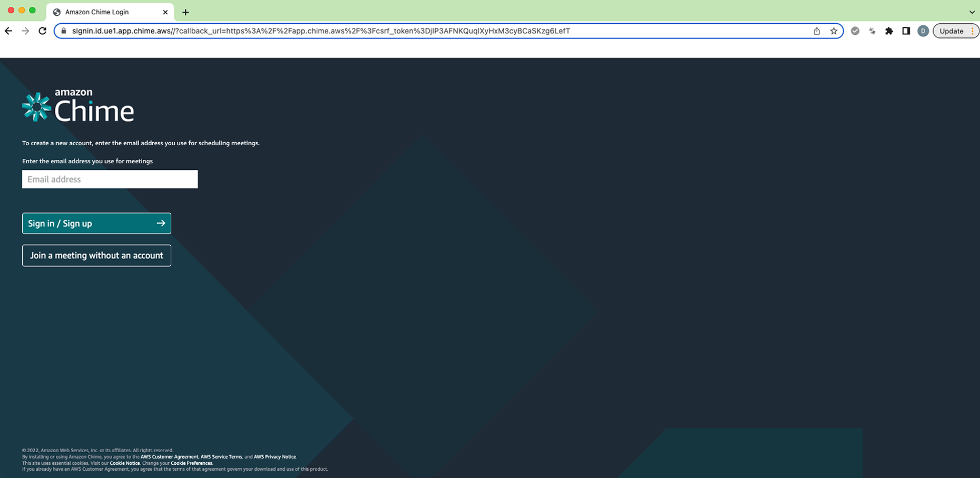Click the profile avatar labeled D
This screenshot has height=478, width=980.
click(923, 31)
